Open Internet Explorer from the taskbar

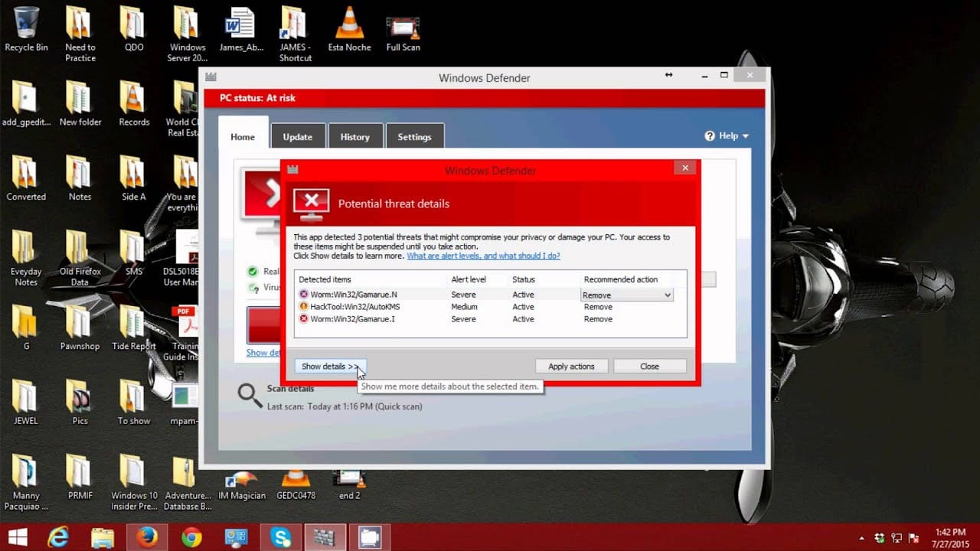58,537
